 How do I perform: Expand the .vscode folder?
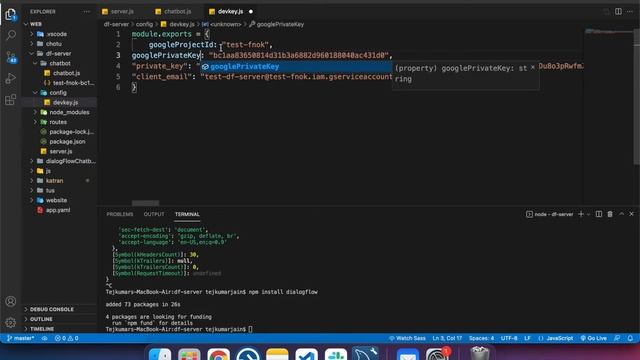pyautogui.click(x=32, y=34)
